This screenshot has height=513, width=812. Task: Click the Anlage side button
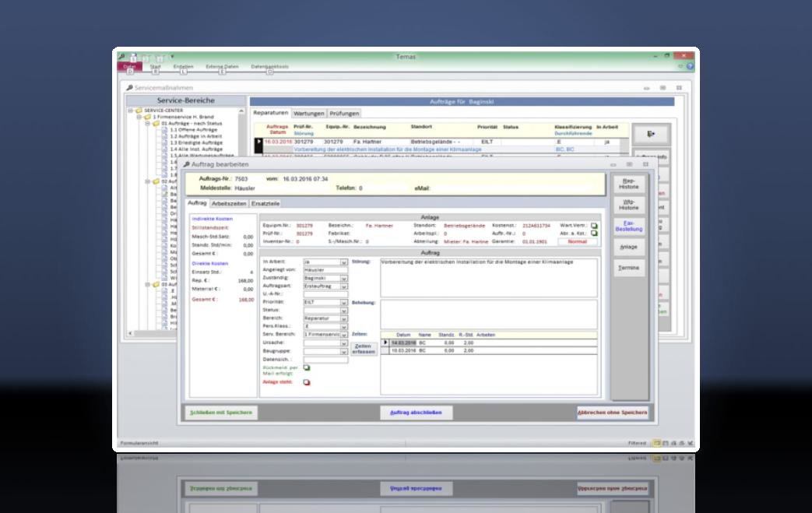629,247
